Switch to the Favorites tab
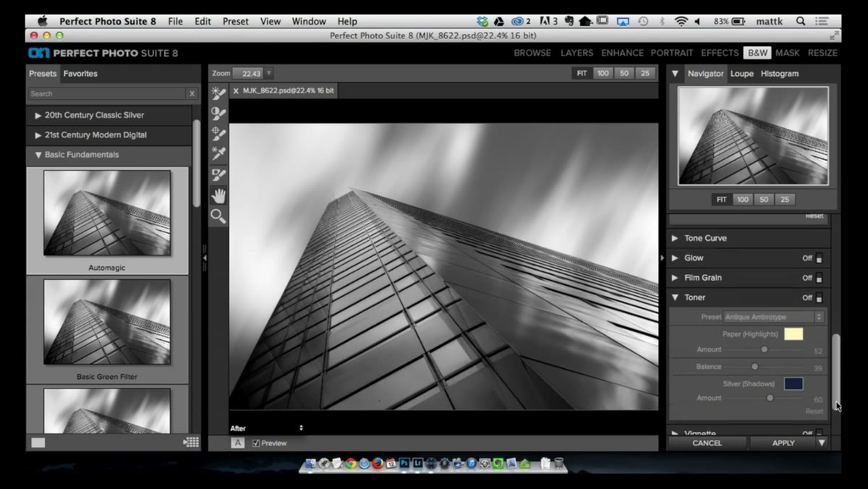Image resolution: width=868 pixels, height=489 pixels. pos(80,74)
